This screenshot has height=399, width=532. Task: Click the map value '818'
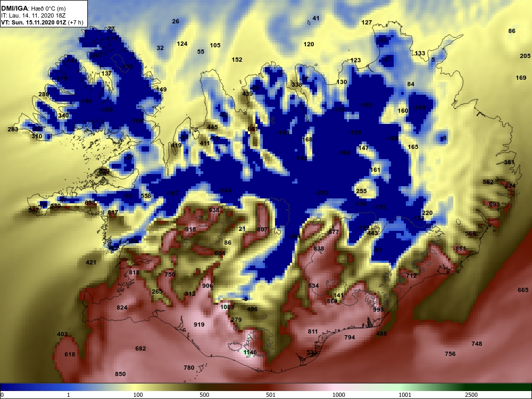(x=134, y=272)
